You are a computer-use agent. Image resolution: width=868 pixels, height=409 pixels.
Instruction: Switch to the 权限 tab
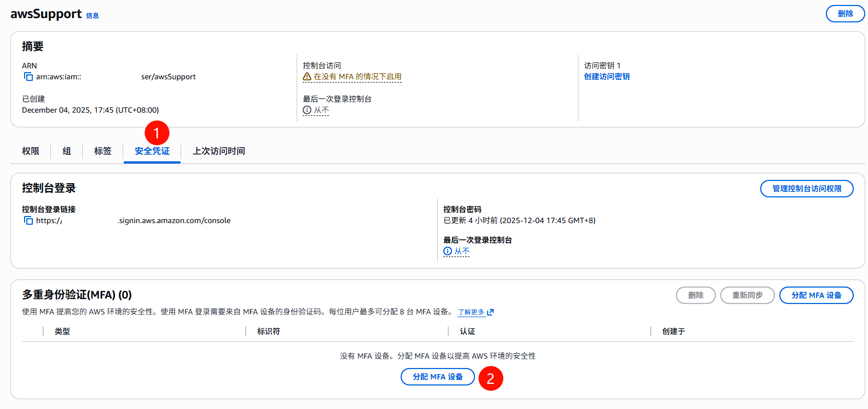tap(31, 151)
